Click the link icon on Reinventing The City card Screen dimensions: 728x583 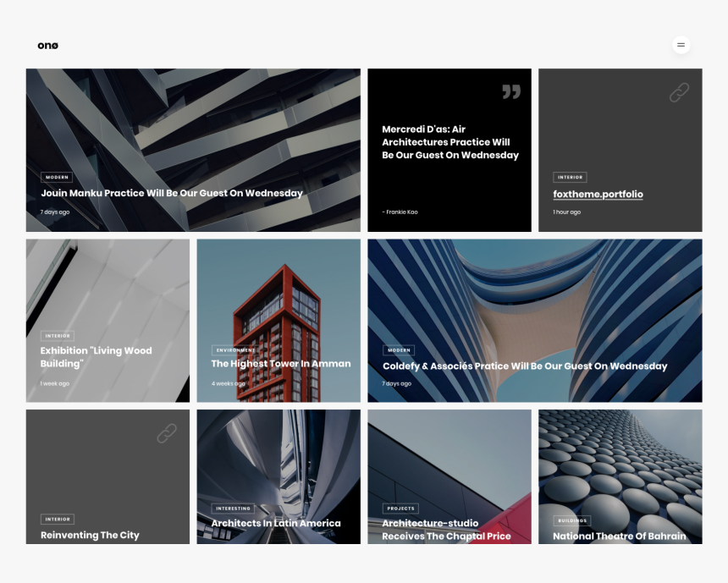(167, 433)
